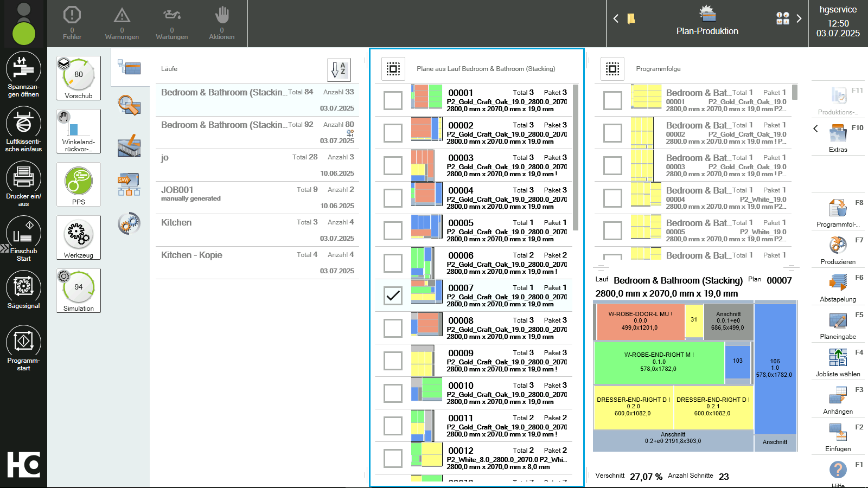
Task: Select the Kitchen - Kopie run
Action: (x=257, y=262)
